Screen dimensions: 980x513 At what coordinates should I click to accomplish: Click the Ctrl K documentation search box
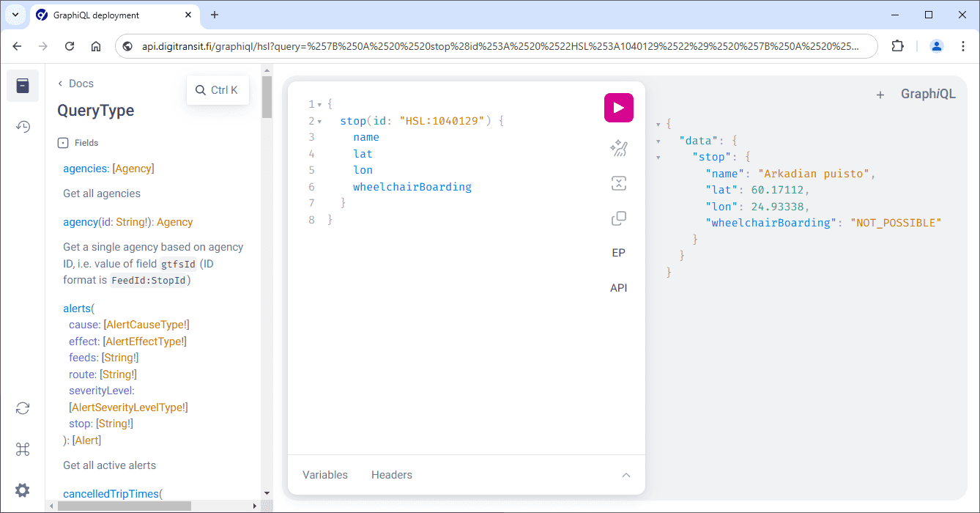218,90
